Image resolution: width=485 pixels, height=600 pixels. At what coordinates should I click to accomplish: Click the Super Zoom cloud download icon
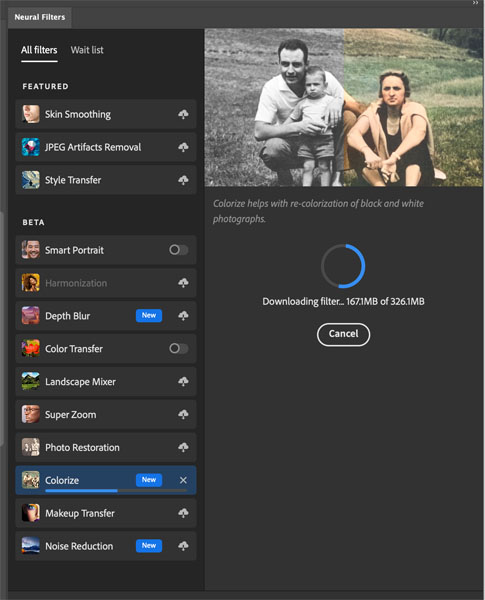[183, 414]
